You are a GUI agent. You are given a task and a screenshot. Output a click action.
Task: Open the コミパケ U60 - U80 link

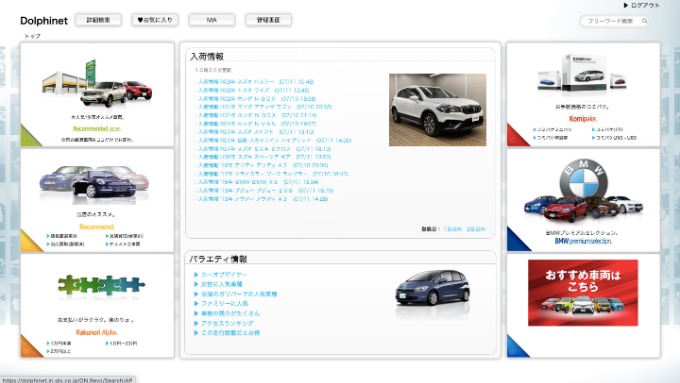click(x=616, y=138)
